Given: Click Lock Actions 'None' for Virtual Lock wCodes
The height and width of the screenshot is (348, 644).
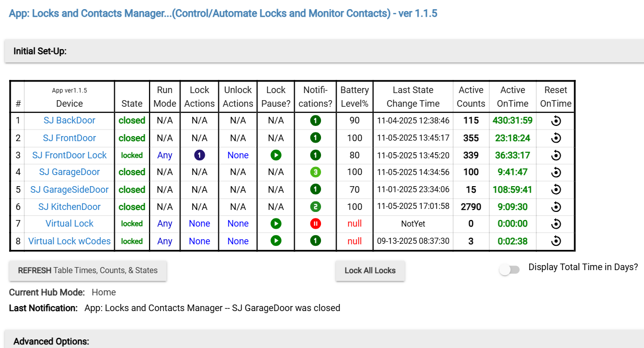Looking at the screenshot, I should pos(199,241).
